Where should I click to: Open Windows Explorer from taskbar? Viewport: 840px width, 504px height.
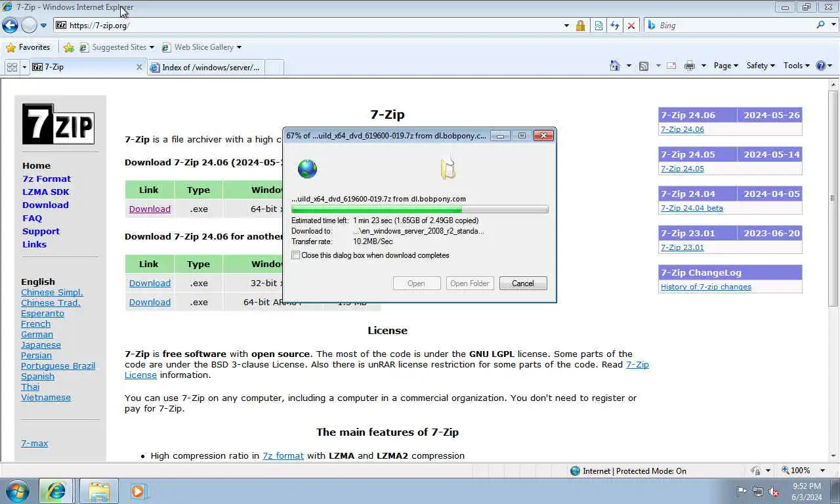(x=99, y=491)
